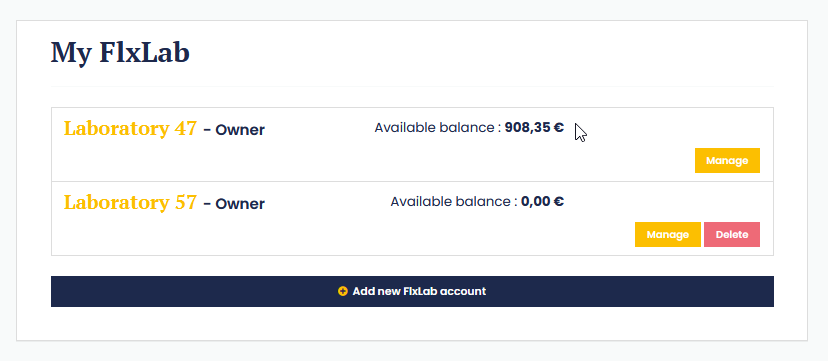828x361 pixels.
Task: Open the Laboratory 57 title link
Action: 130,202
